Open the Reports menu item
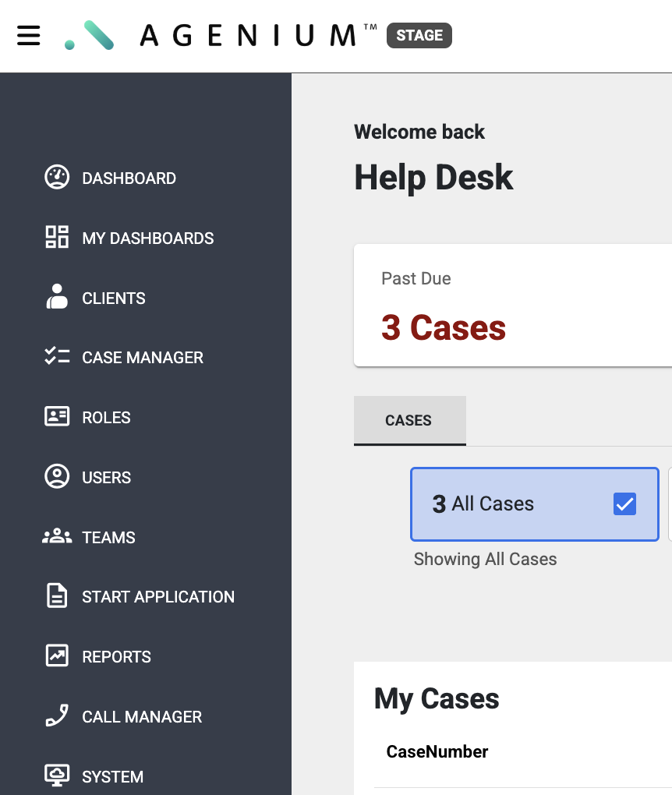The height and width of the screenshot is (795, 672). pos(116,656)
